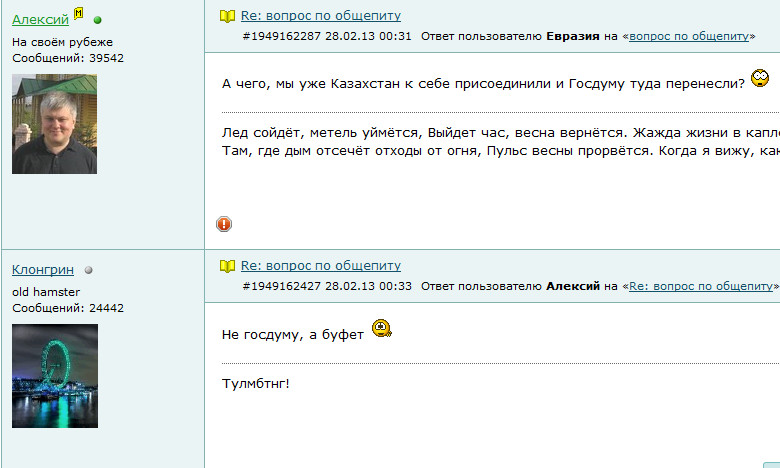This screenshot has width=780, height=468.
Task: Click the book icon on Алексий's post
Action: point(227,16)
